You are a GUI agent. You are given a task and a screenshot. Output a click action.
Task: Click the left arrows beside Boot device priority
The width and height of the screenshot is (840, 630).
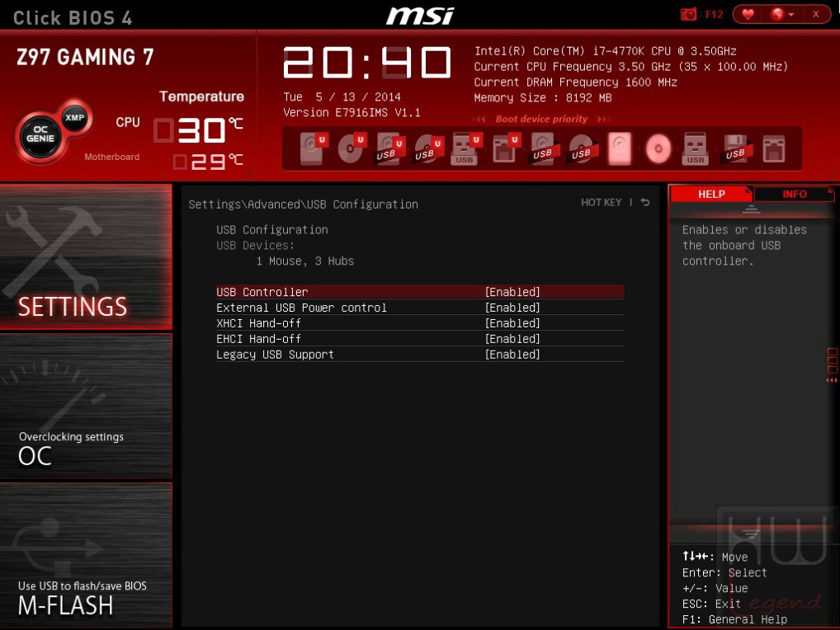(479, 120)
